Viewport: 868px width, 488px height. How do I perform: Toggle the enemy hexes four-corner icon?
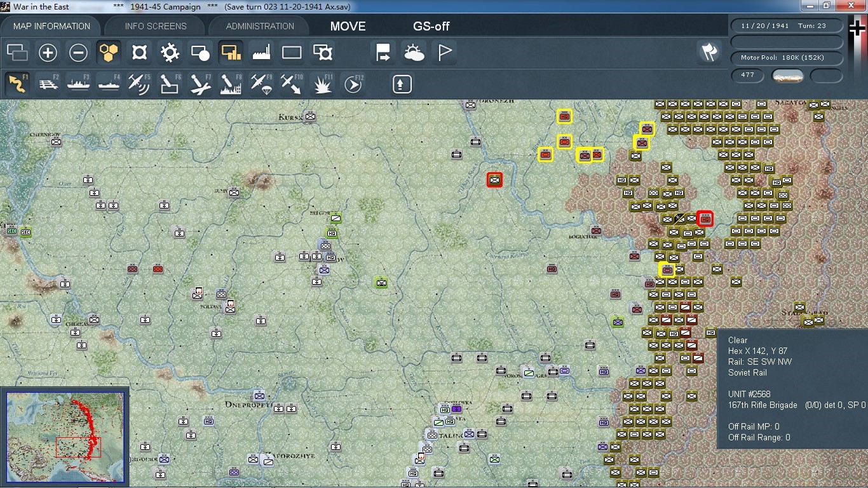[139, 53]
